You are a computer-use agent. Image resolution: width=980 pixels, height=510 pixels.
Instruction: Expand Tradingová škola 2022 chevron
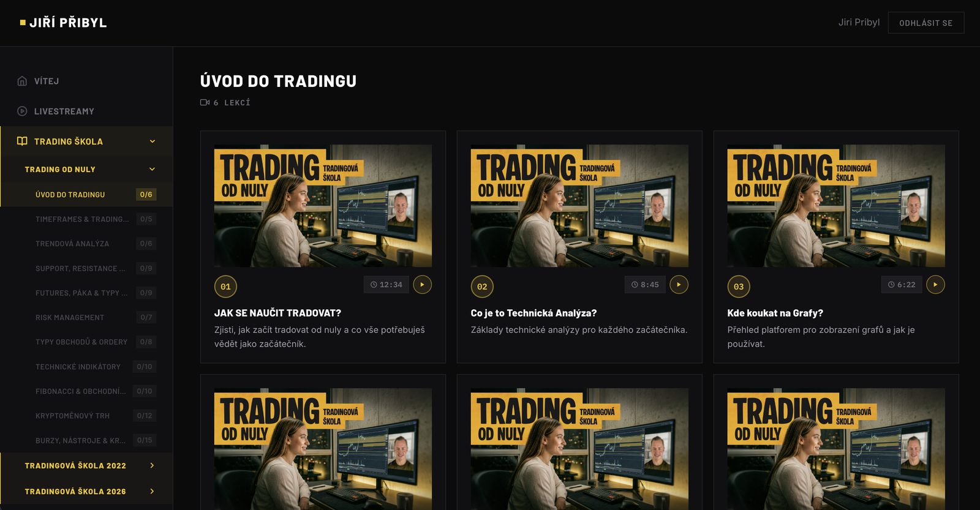pos(153,466)
